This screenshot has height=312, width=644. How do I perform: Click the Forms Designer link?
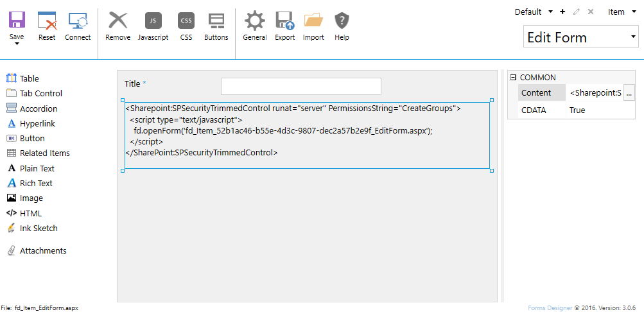click(x=550, y=308)
